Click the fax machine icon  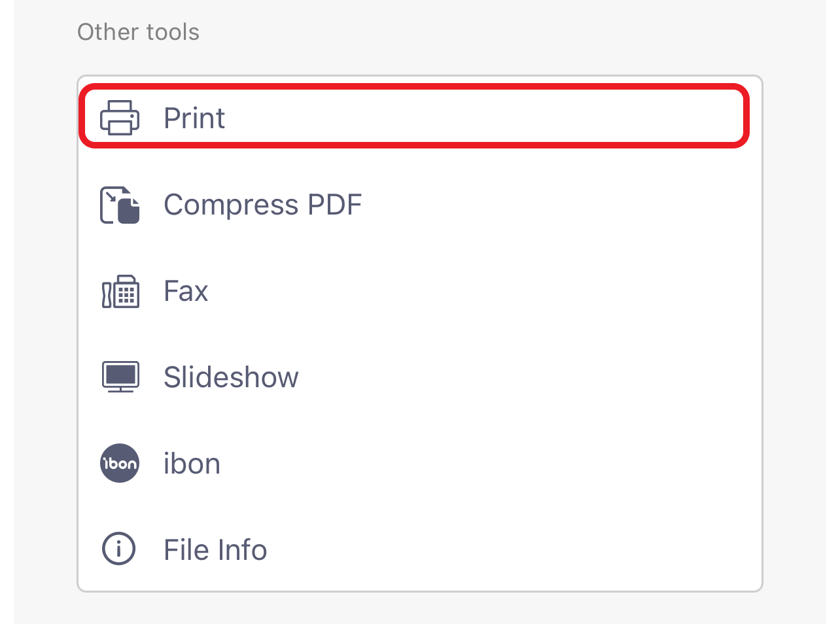click(x=120, y=292)
